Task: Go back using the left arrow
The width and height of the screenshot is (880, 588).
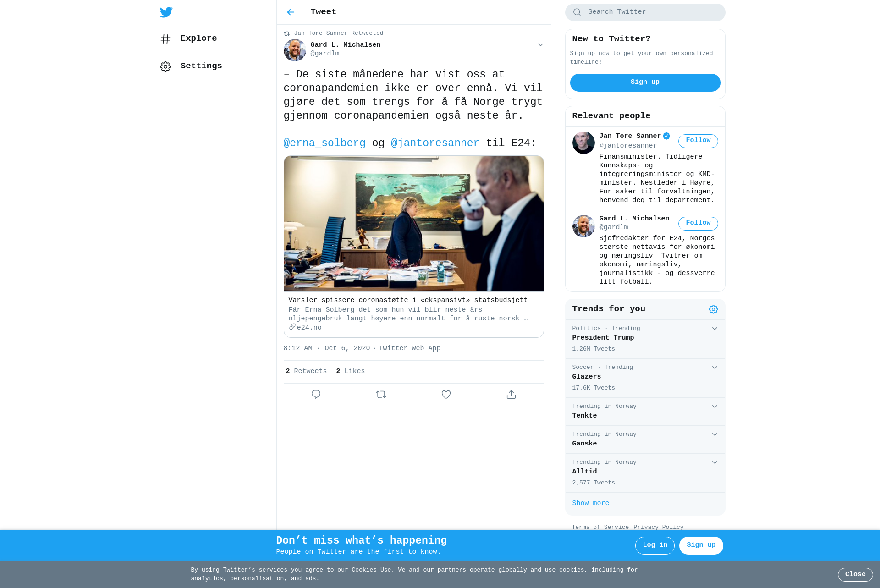Action: pos(291,12)
